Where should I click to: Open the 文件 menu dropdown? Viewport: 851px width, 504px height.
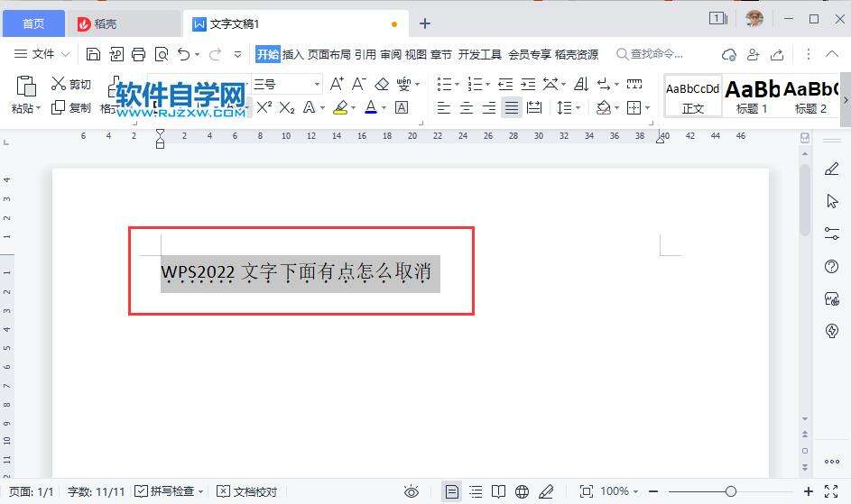[42, 54]
